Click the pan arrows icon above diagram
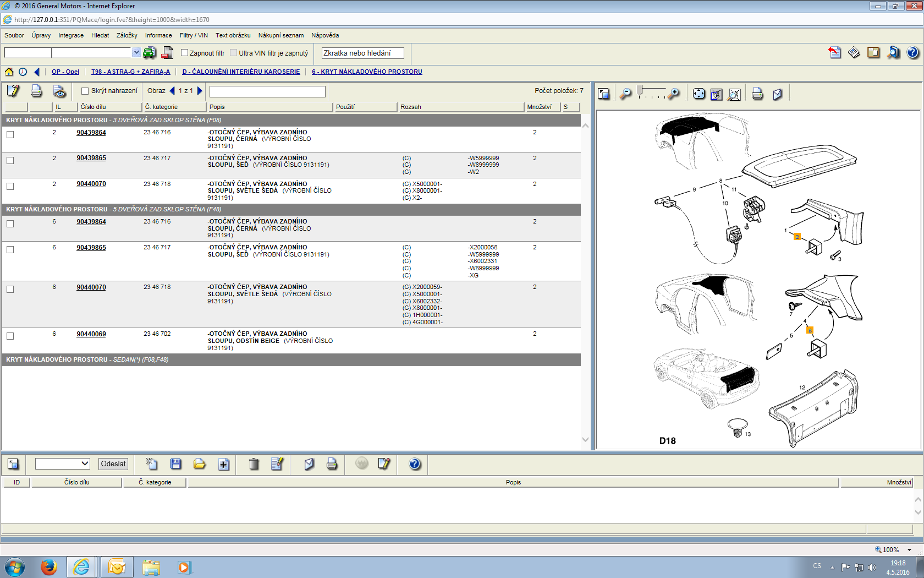924x578 pixels. click(x=698, y=94)
